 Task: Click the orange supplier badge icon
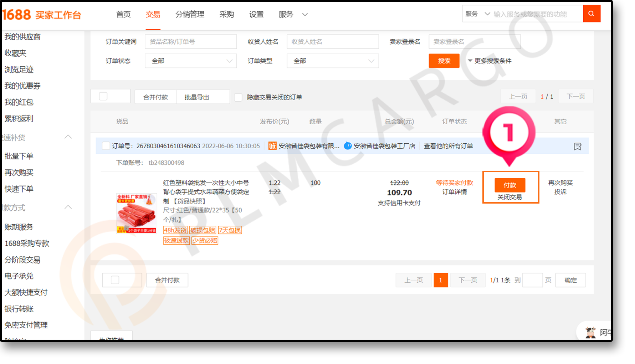click(272, 146)
